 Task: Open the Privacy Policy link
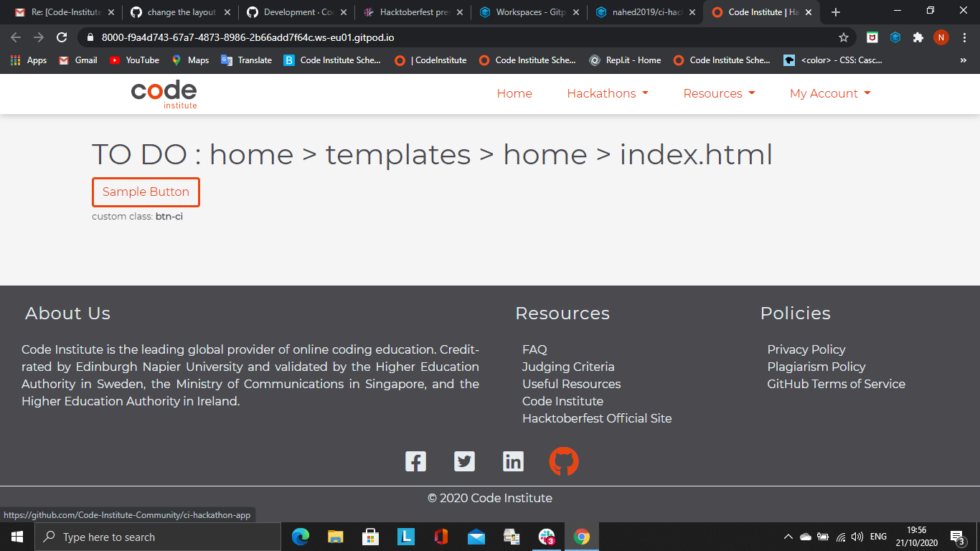[x=806, y=349]
